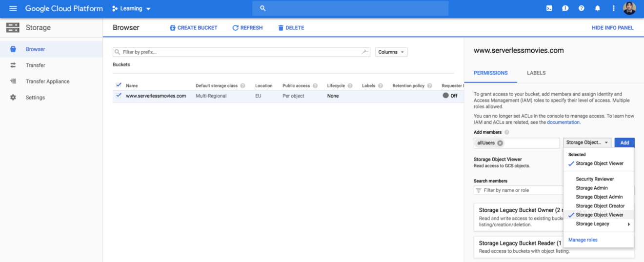Open the Manage roles link
The width and height of the screenshot is (644, 262).
click(583, 240)
